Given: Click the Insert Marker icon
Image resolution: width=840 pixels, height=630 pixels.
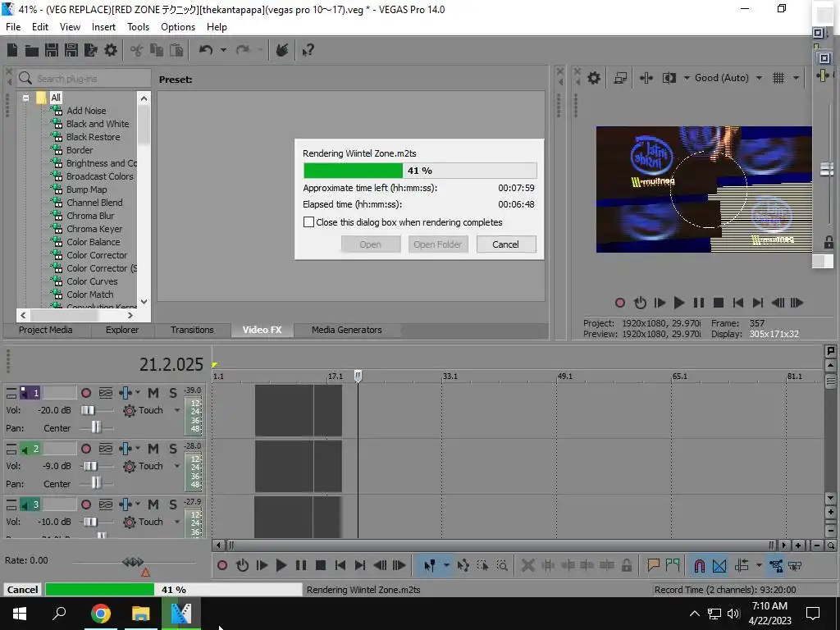Looking at the screenshot, I should 653,565.
